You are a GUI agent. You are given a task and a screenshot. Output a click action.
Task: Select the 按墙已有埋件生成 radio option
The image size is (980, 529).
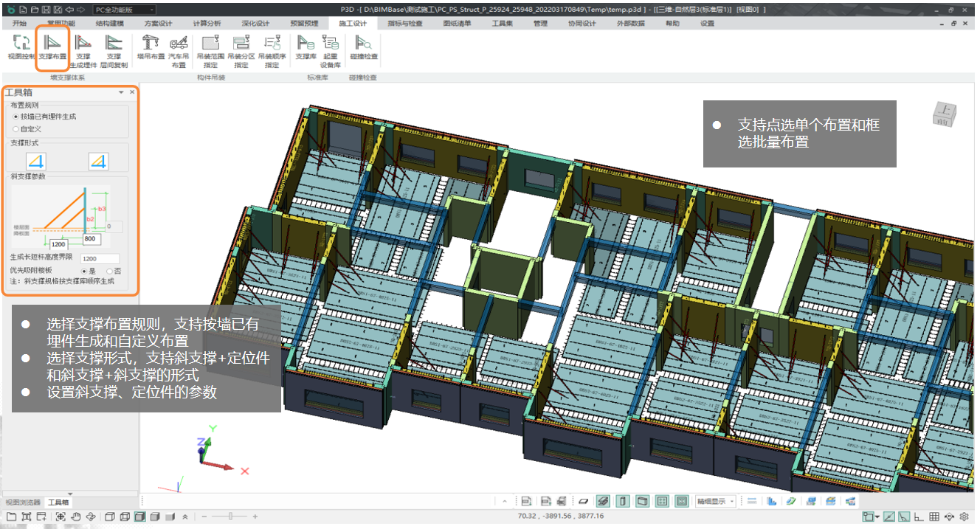pos(16,117)
